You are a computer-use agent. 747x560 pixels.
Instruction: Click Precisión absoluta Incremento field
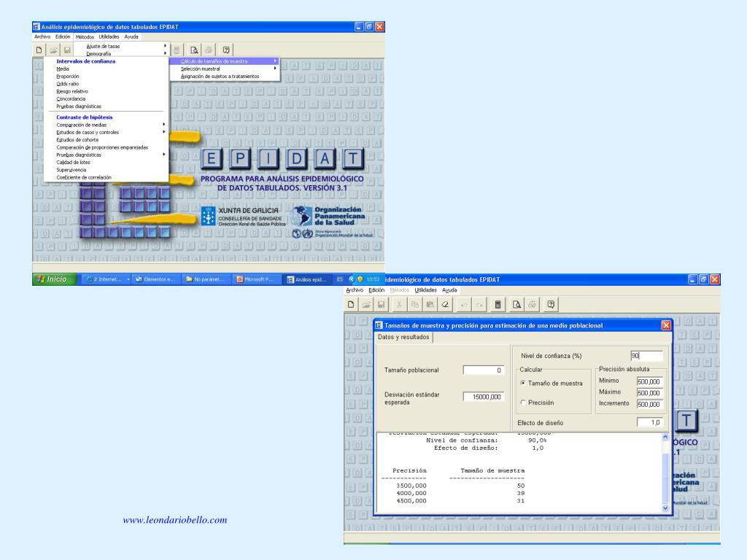[650, 404]
